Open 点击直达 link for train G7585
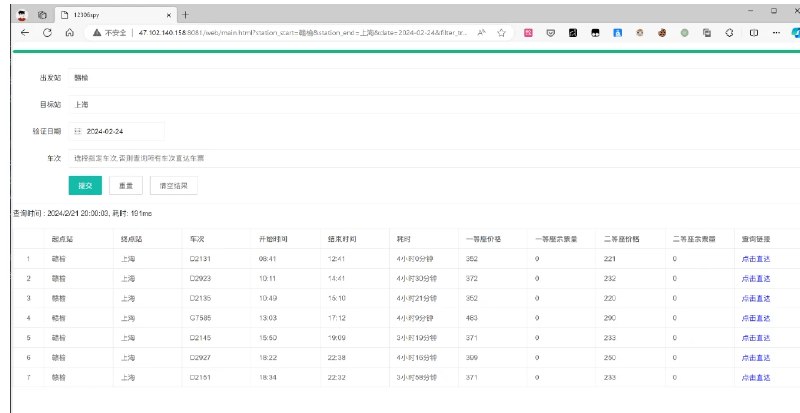The image size is (800, 413). coord(756,317)
